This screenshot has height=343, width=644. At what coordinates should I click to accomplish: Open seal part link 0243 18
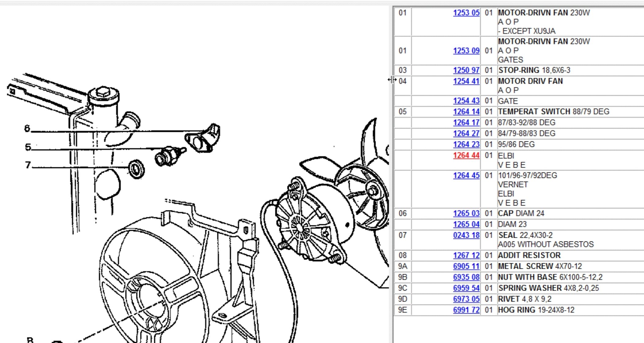(x=466, y=235)
